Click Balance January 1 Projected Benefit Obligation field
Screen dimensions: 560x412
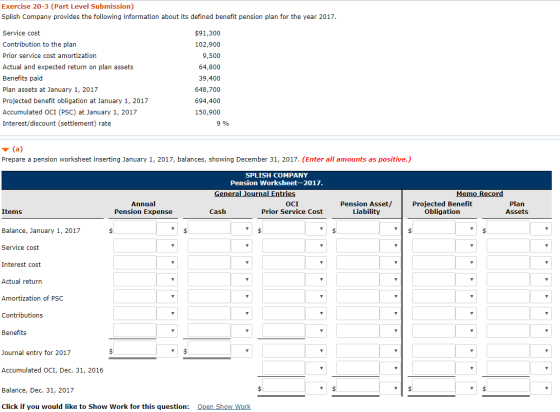pyautogui.click(x=434, y=228)
